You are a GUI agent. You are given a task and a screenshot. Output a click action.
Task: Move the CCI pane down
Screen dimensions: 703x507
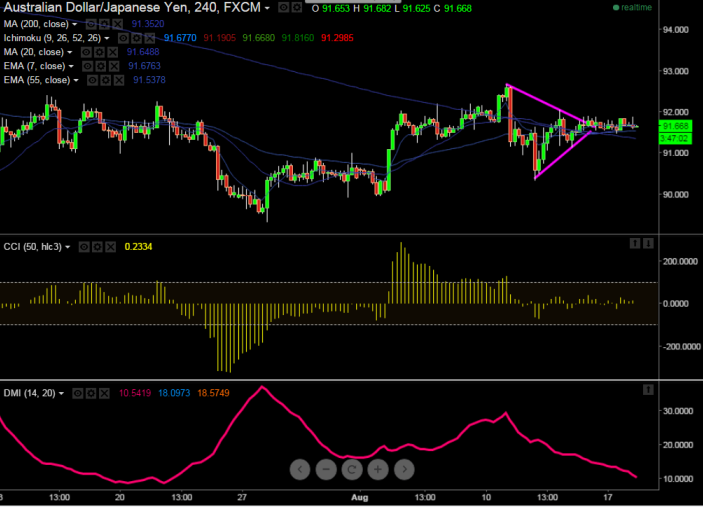coord(648,243)
